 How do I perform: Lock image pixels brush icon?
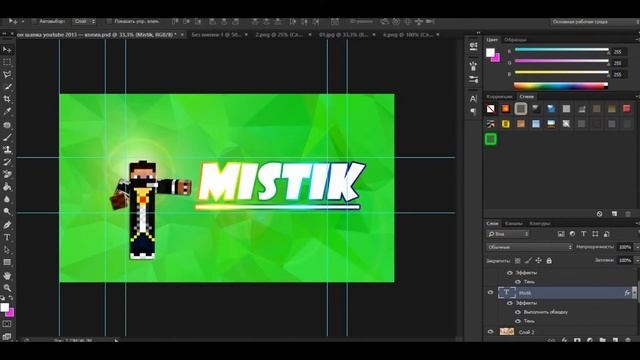tap(528, 260)
